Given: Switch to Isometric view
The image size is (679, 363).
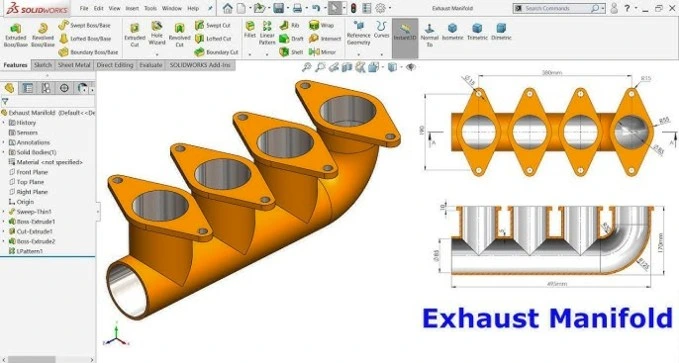Looking at the screenshot, I should point(453,32).
